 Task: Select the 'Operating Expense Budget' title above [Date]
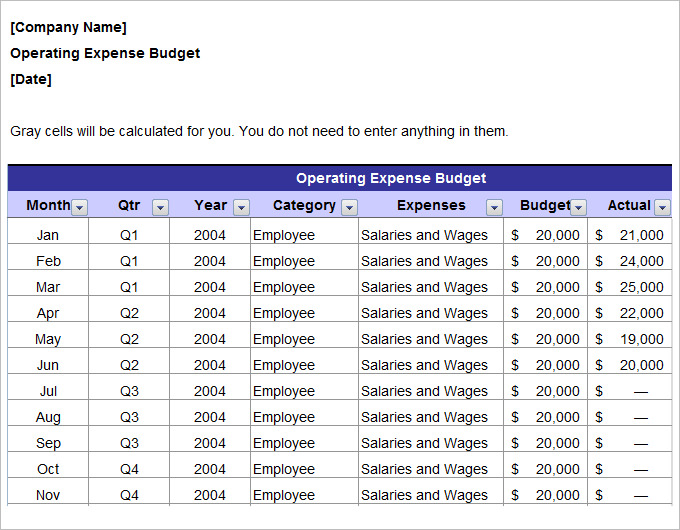[105, 53]
